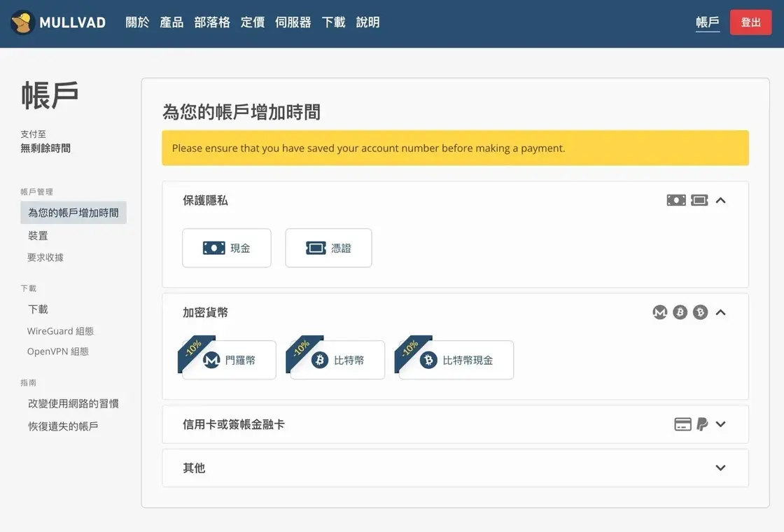Pay with 比特幣 button
The image size is (784, 532).
(x=337, y=360)
